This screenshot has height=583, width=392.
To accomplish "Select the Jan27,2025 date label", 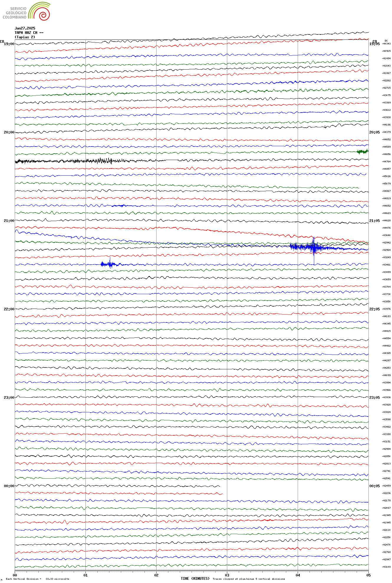I will [x=25, y=28].
